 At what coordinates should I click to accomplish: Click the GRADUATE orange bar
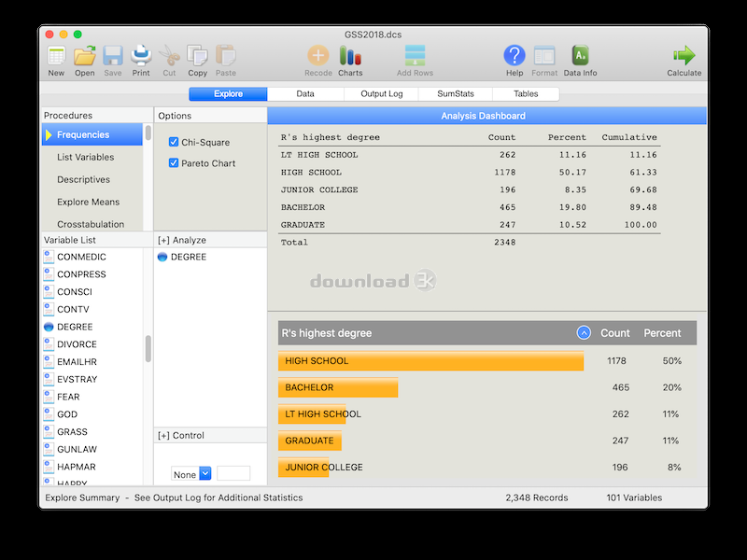click(310, 441)
